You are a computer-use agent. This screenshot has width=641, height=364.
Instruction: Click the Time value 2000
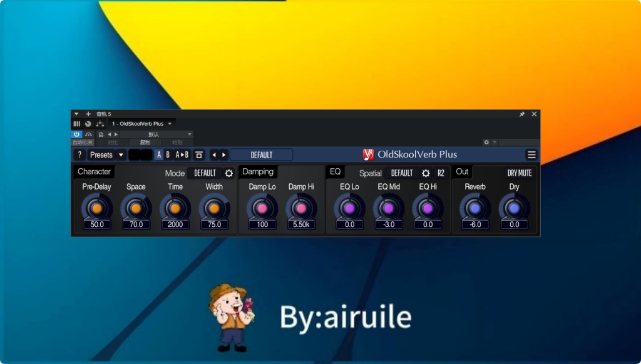point(175,225)
